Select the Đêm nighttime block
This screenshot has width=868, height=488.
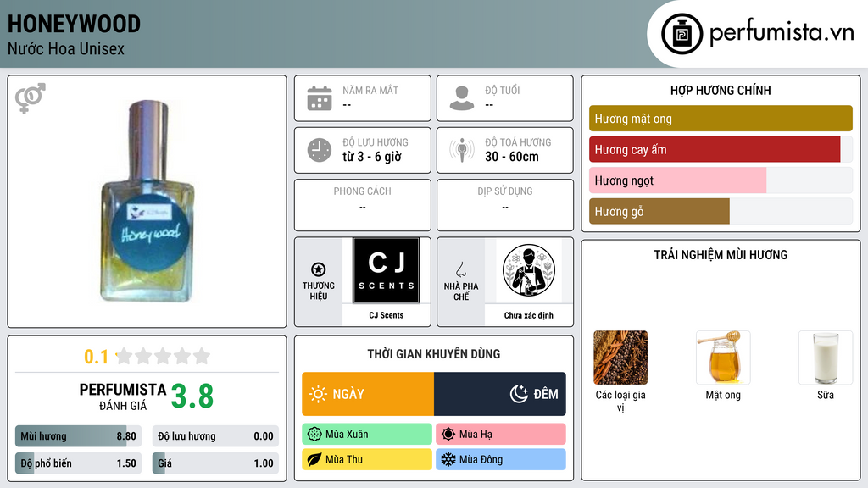[x=500, y=394]
